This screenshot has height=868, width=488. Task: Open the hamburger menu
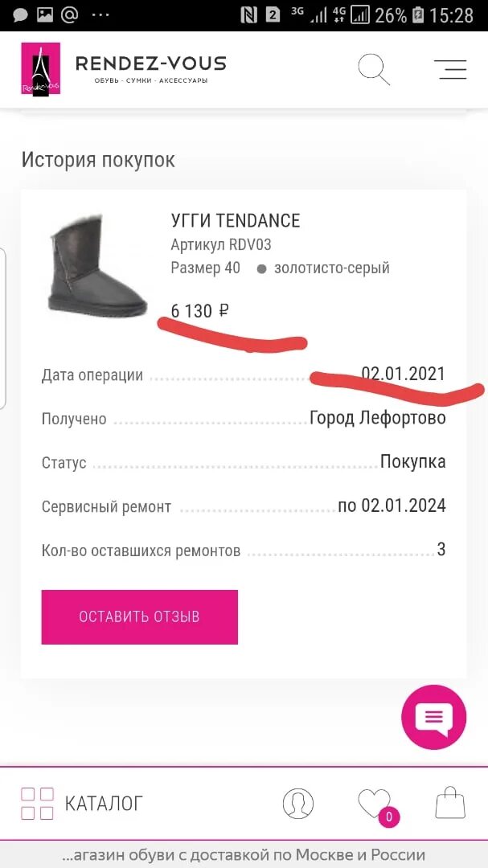coord(450,69)
